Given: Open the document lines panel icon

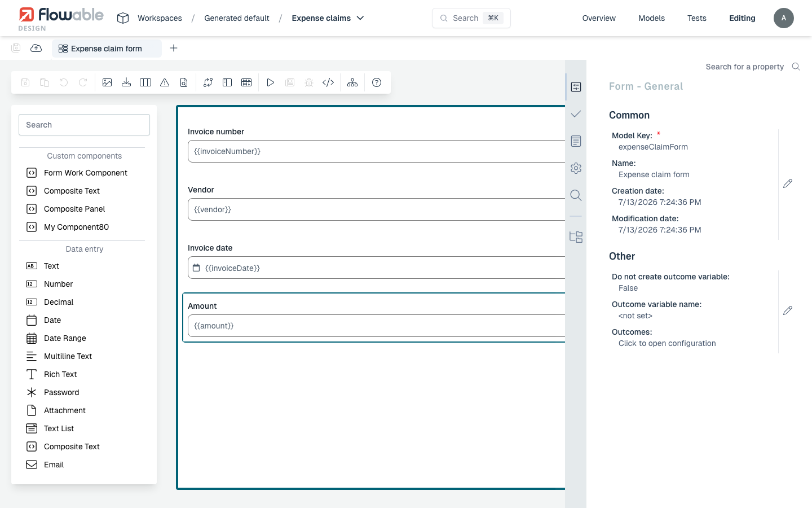Looking at the screenshot, I should click(x=576, y=141).
